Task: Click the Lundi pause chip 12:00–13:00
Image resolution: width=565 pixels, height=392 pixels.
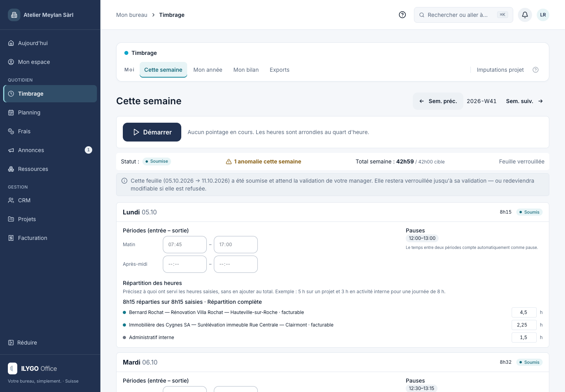Action: click(x=422, y=238)
